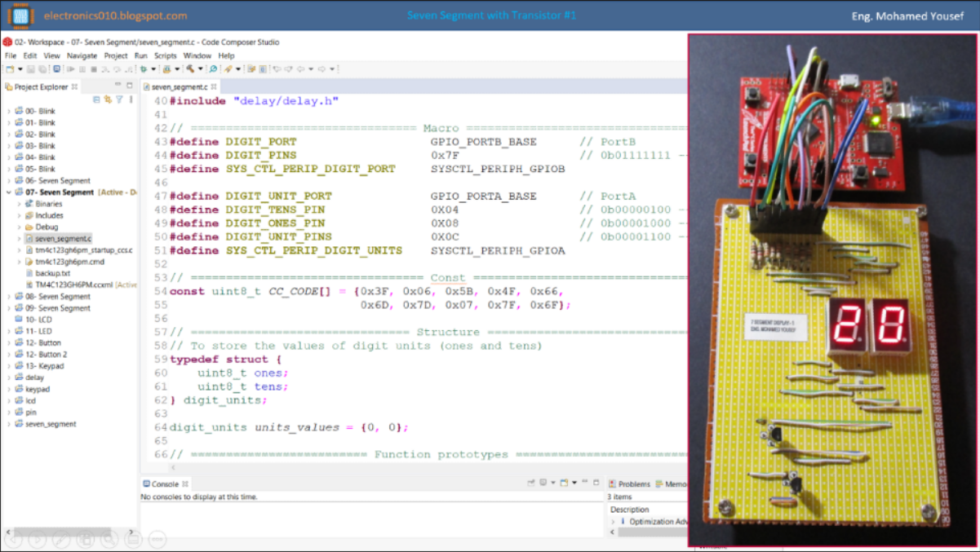Click the seven-segment board photo
Viewport: 980px width, 552px height.
[x=832, y=290]
